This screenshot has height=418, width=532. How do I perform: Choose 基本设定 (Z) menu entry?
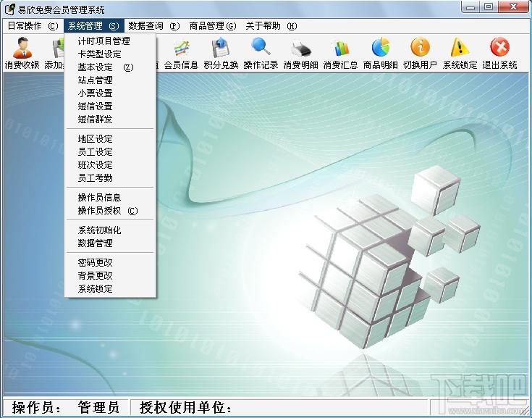(110, 67)
